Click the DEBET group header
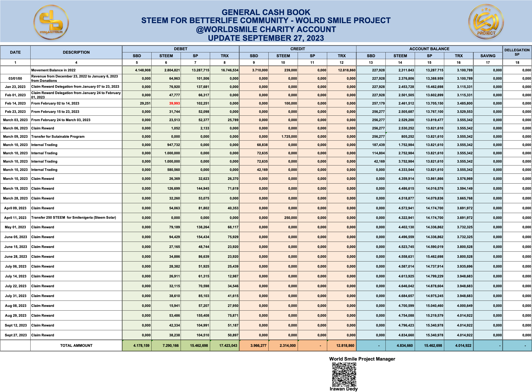 coord(181,49)
